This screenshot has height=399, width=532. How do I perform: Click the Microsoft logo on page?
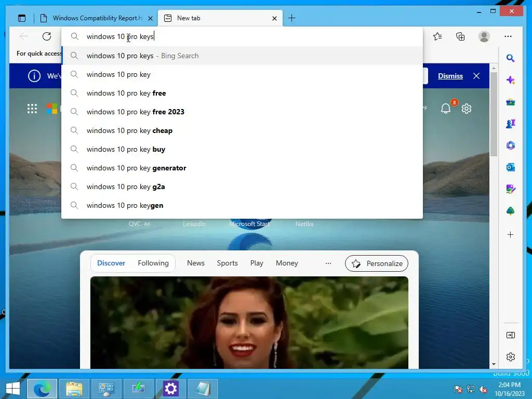tap(51, 109)
